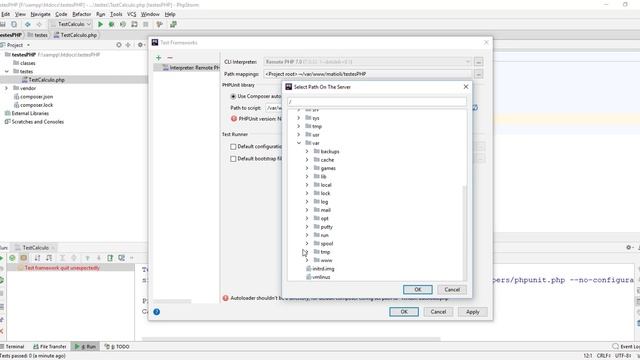Screen dimensions: 640x360
Task: Click the refresh icon beside Path to script
Action: click(x=475, y=108)
